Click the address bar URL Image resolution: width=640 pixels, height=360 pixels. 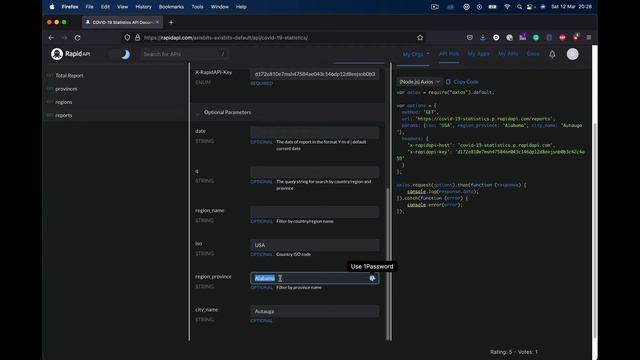[226, 38]
